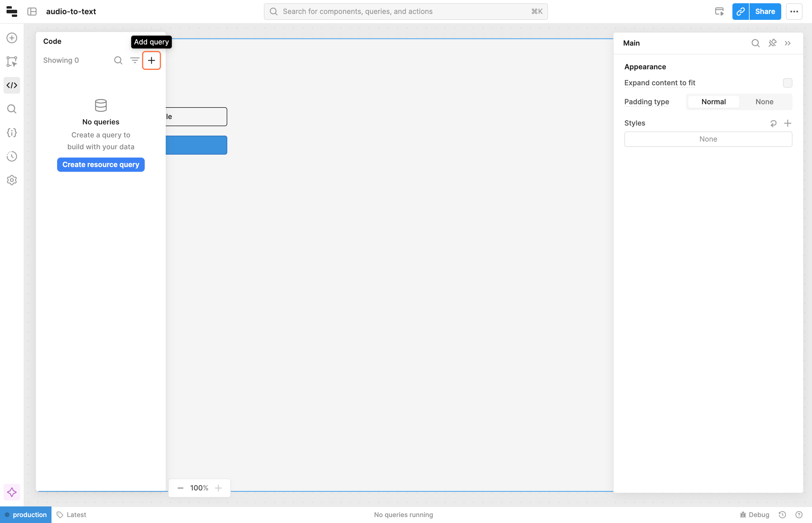The height and width of the screenshot is (523, 812).
Task: Open the query filter options
Action: coord(135,60)
